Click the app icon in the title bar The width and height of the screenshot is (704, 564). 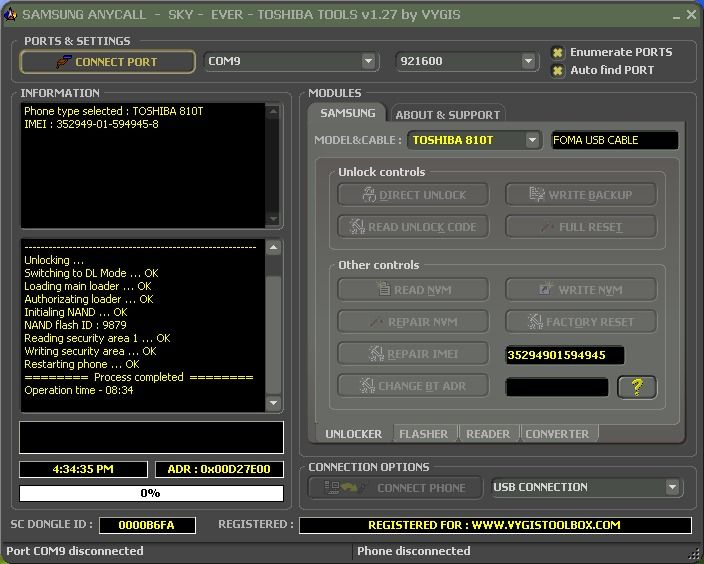pos(10,14)
